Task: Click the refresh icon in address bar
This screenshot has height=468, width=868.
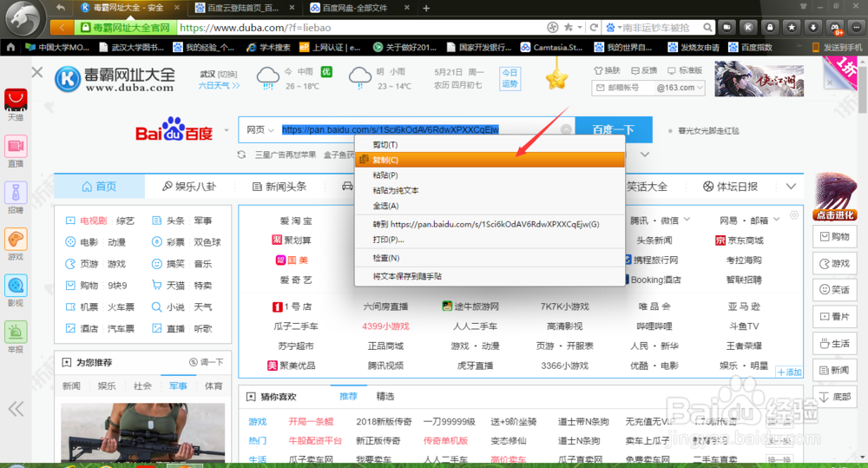Action: [594, 27]
